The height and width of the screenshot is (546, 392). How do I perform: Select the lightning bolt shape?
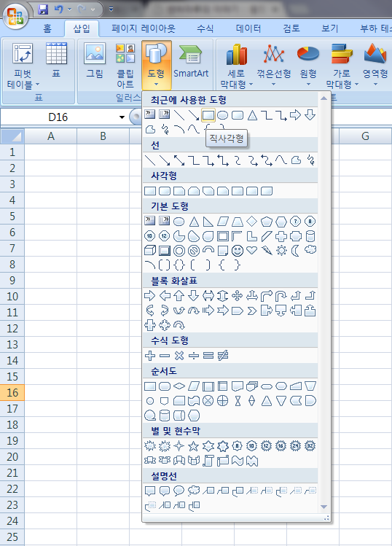click(x=267, y=251)
